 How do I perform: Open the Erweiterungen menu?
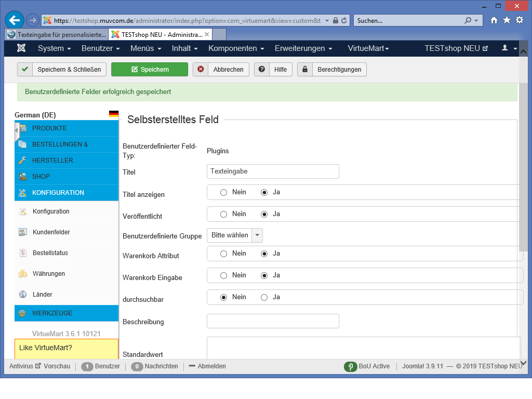coord(303,48)
